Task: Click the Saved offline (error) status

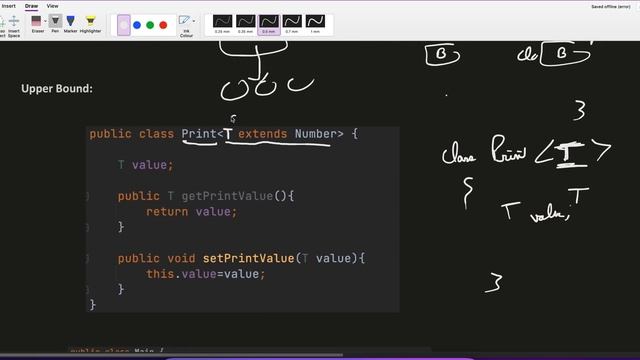Action: click(x=611, y=7)
